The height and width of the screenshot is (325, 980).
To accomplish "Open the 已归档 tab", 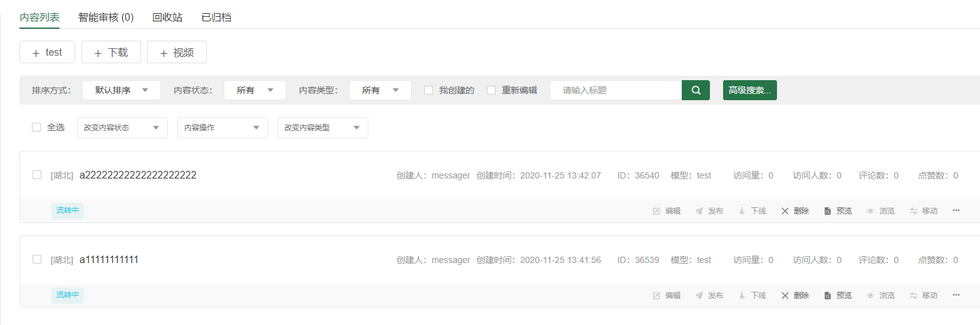I will [216, 18].
